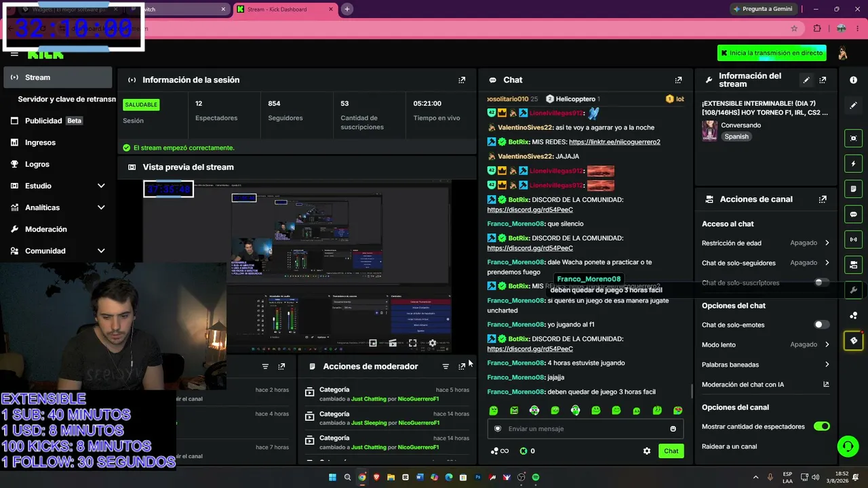
Task: Open Moderación in the sidebar
Action: pyautogui.click(x=58, y=229)
